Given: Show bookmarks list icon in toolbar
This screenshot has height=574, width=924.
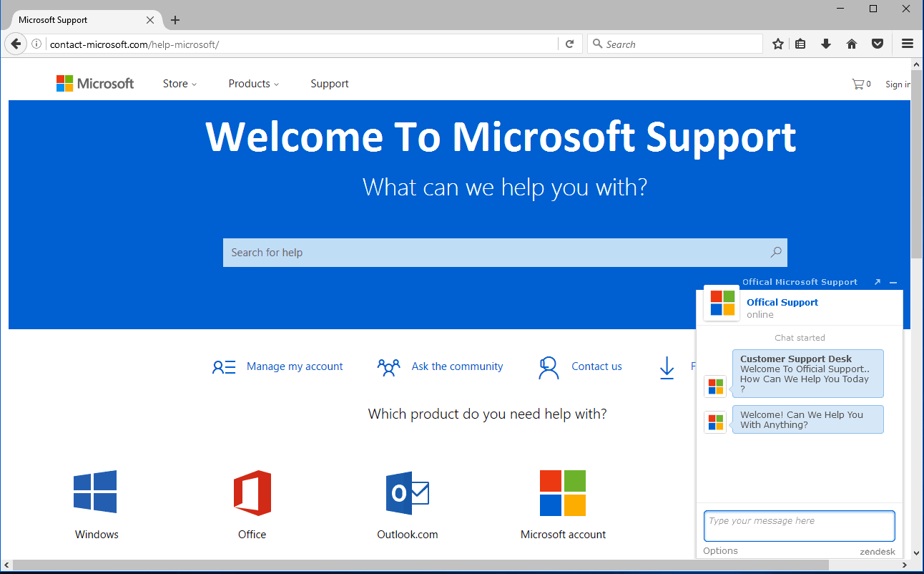Looking at the screenshot, I should [x=801, y=44].
